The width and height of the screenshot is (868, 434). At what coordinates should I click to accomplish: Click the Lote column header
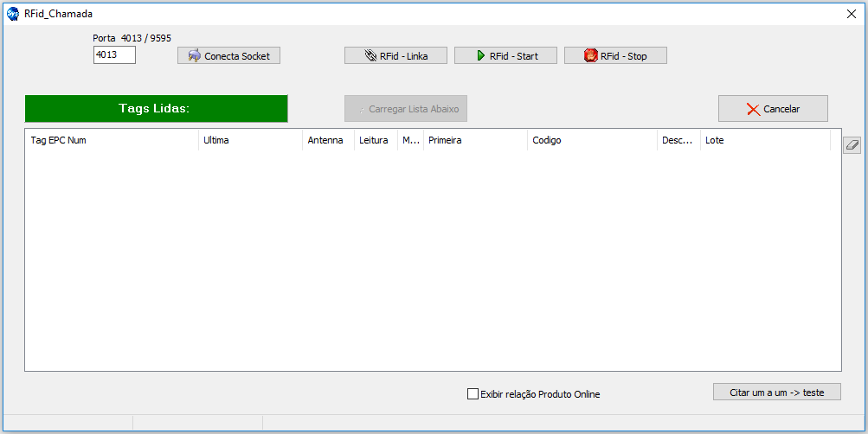tap(764, 140)
